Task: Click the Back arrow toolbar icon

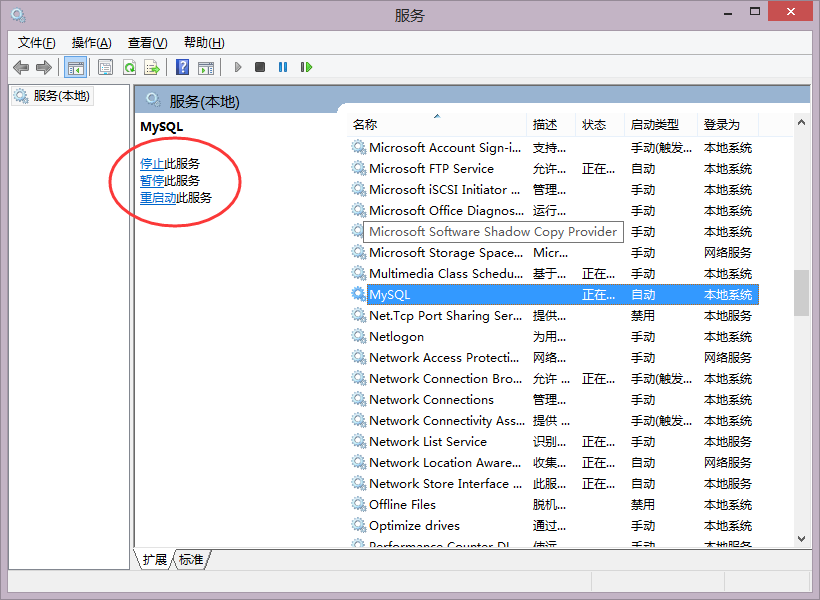Action: coord(21,67)
